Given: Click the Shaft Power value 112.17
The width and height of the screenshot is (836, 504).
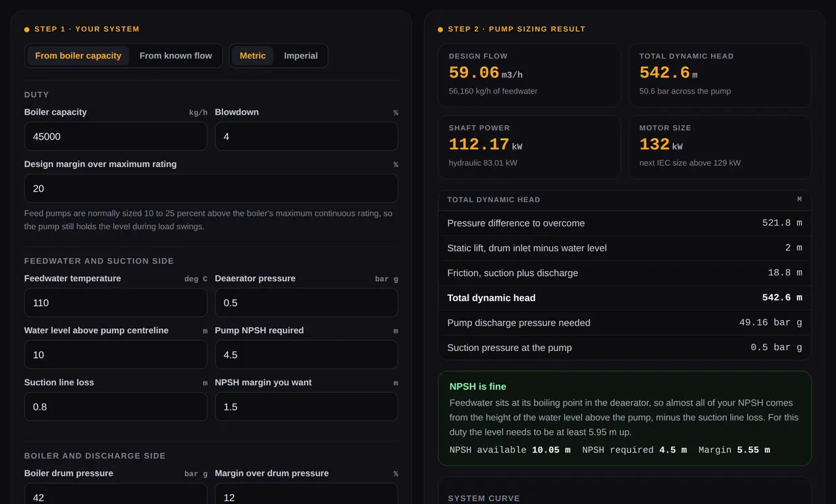Looking at the screenshot, I should coord(479,144).
